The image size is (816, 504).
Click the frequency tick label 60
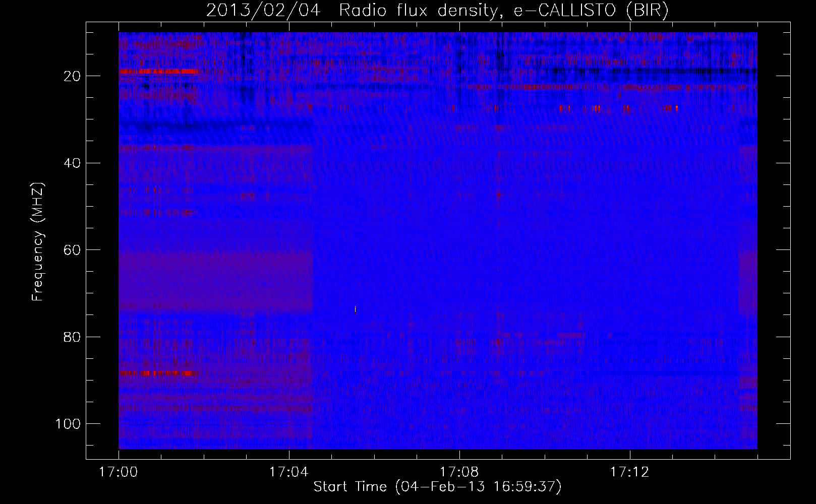pos(73,250)
